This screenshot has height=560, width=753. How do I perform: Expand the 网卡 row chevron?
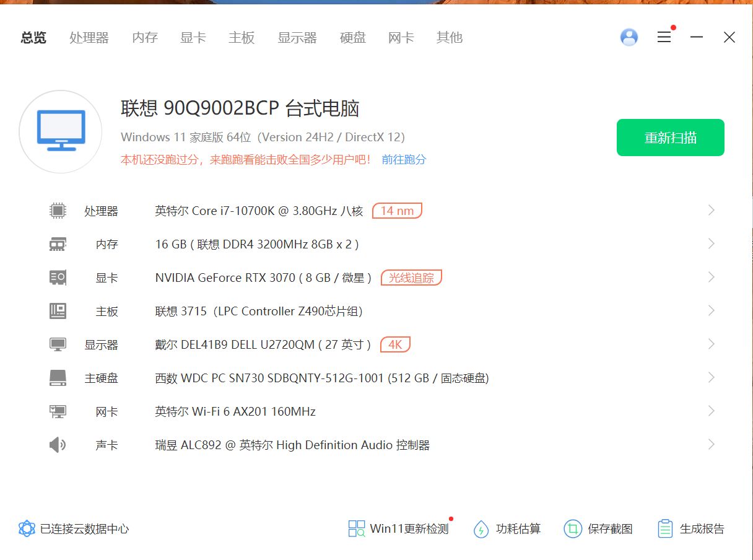[x=712, y=411]
